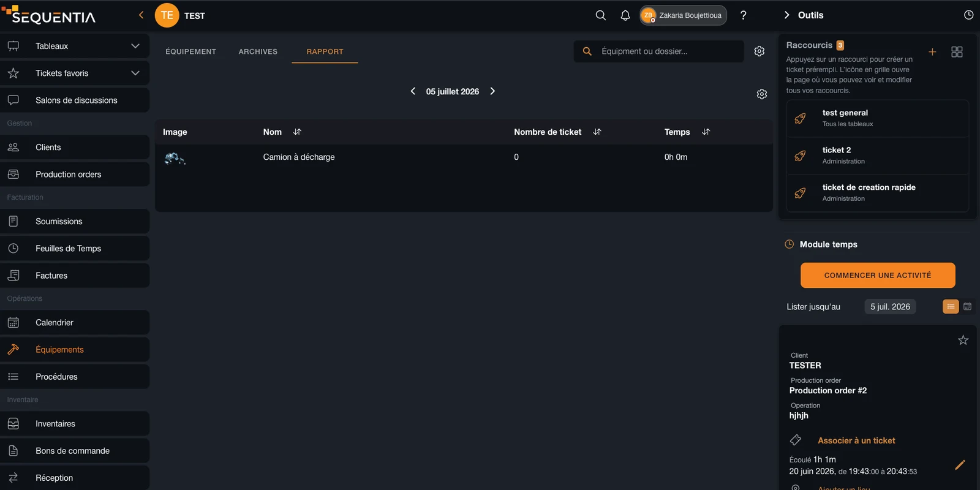Switch to the ARCHIVES tab
The width and height of the screenshot is (980, 490).
(x=258, y=51)
